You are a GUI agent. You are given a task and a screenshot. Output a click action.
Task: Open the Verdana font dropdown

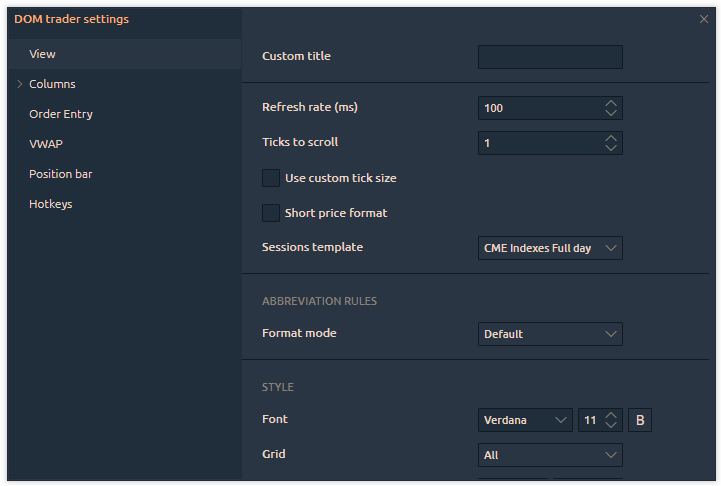(525, 420)
